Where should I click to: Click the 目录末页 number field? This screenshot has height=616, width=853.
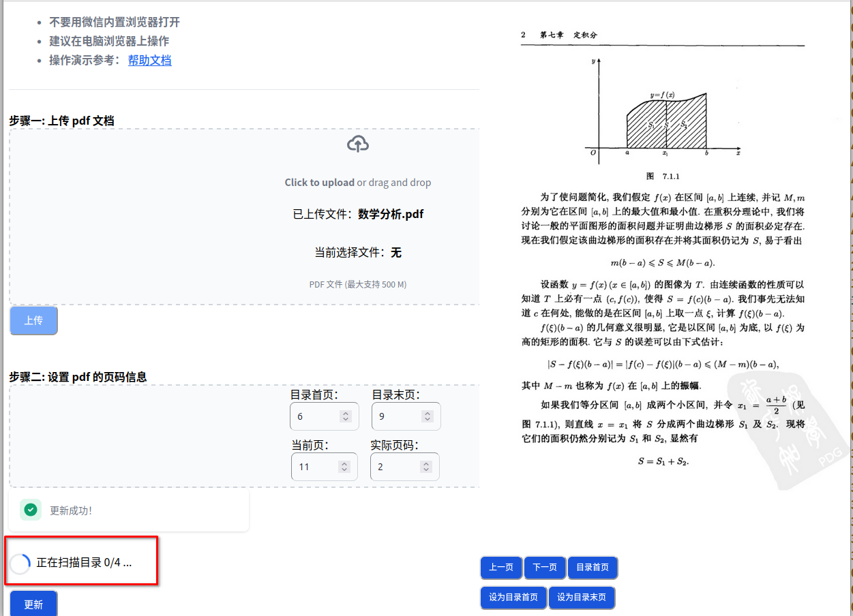click(395, 416)
